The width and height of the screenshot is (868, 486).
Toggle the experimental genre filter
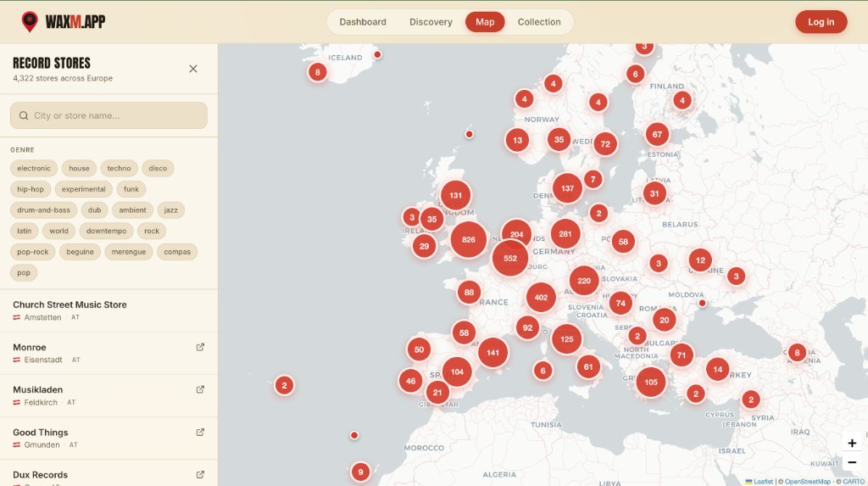pos(84,189)
